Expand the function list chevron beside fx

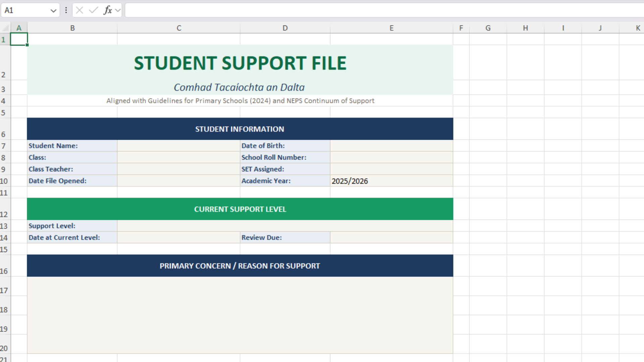pyautogui.click(x=118, y=10)
